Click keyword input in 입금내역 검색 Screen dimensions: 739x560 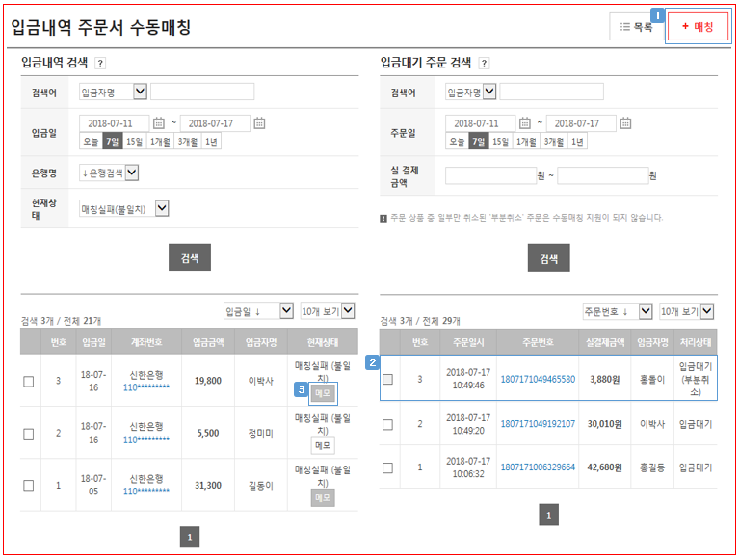[202, 92]
